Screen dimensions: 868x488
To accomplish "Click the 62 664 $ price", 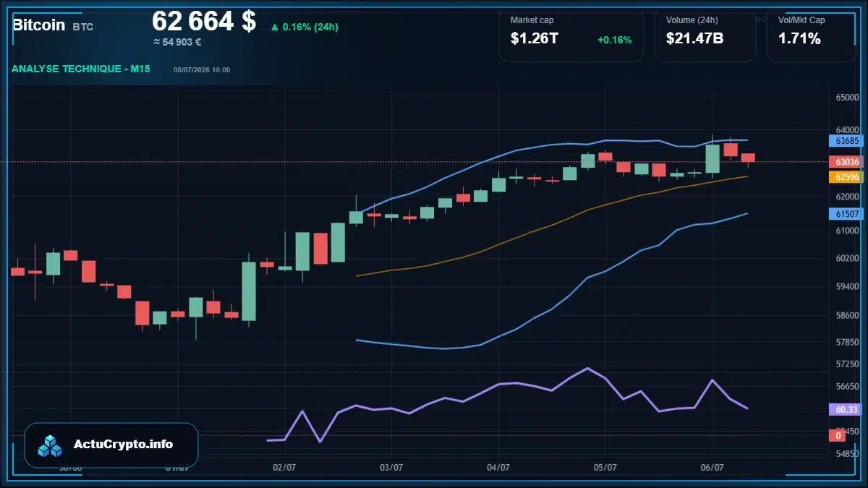I will (x=204, y=22).
